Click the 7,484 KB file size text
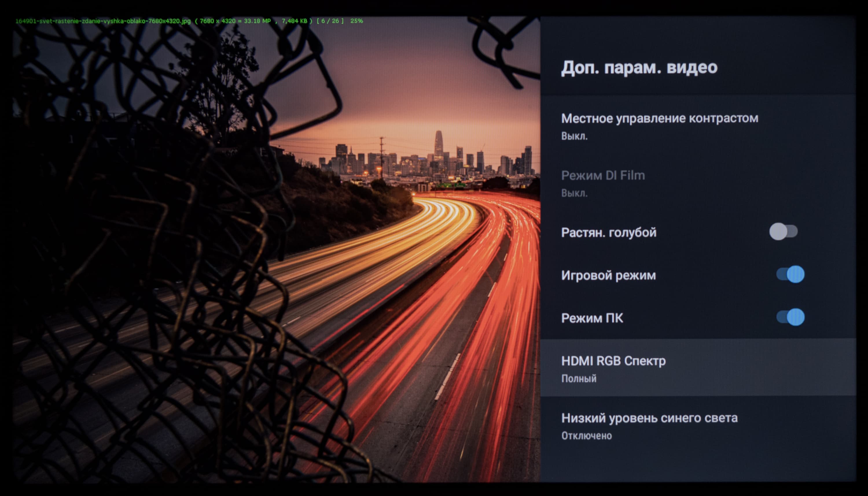This screenshot has width=868, height=496. click(295, 21)
